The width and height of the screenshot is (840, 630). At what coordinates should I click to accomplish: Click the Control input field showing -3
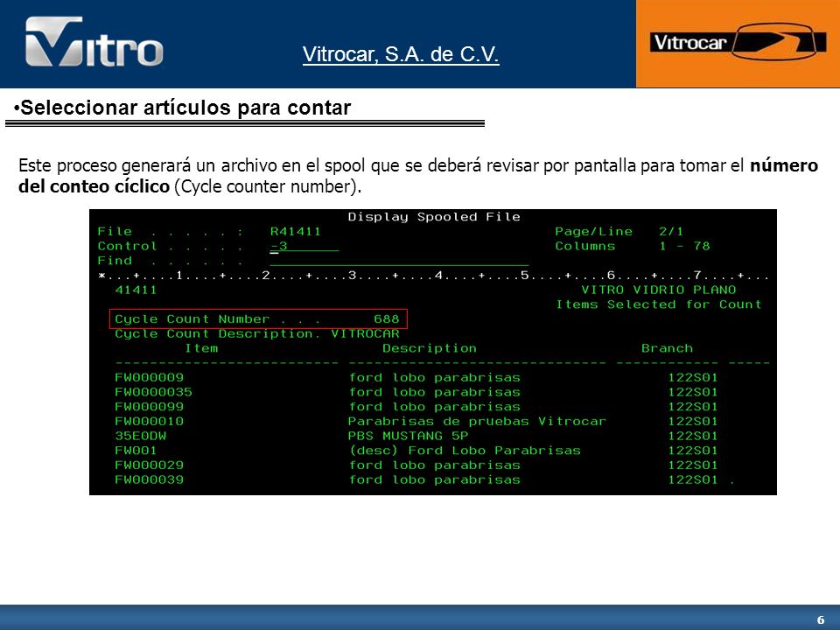tap(304, 247)
